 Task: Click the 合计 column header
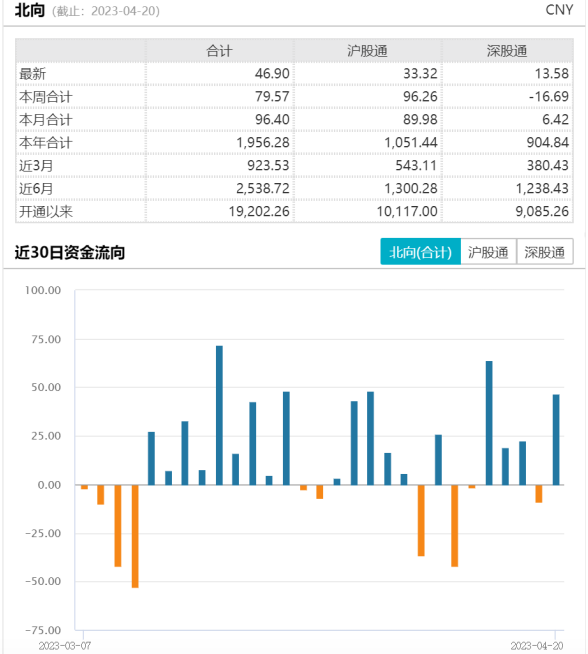click(x=219, y=51)
